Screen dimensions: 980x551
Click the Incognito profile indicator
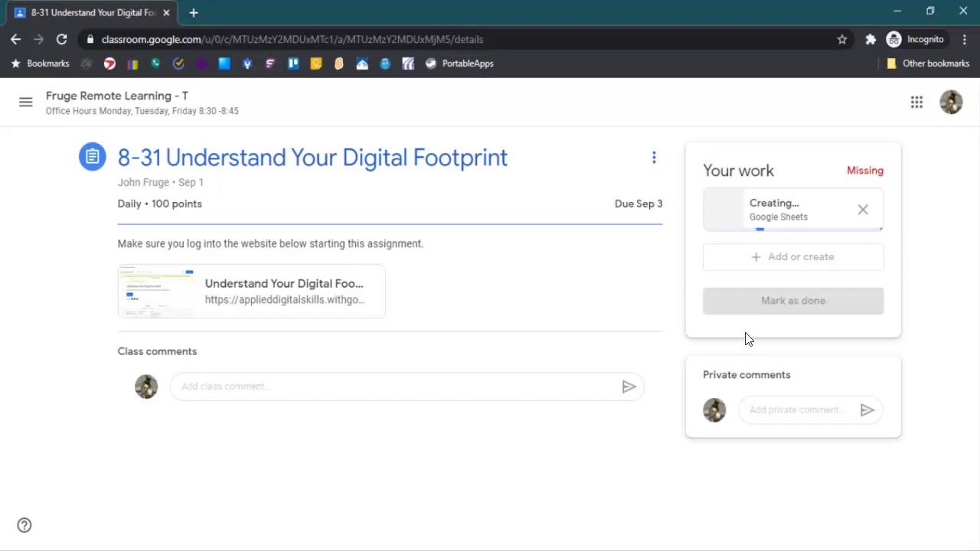click(915, 39)
